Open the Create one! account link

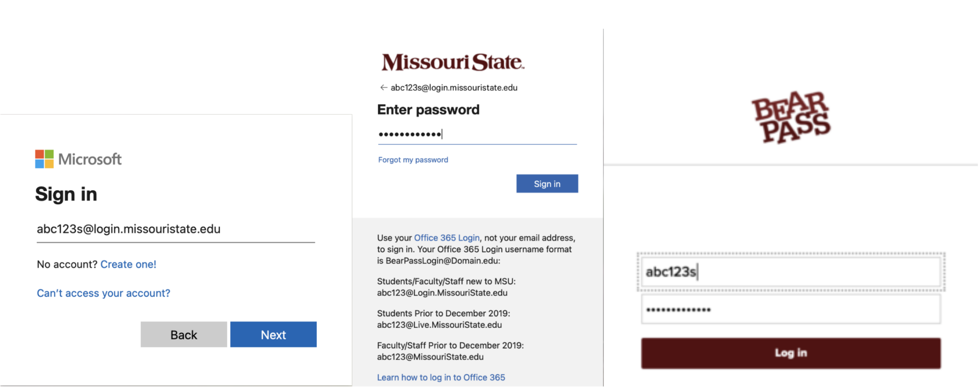coord(128,264)
